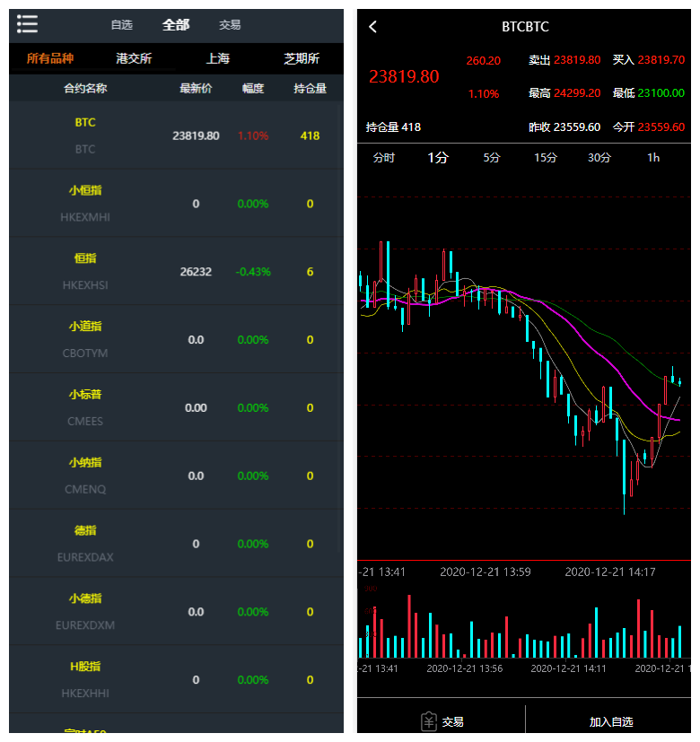Image resolution: width=700 pixels, height=742 pixels.
Task: Open the hamburger menu icon
Action: click(27, 24)
